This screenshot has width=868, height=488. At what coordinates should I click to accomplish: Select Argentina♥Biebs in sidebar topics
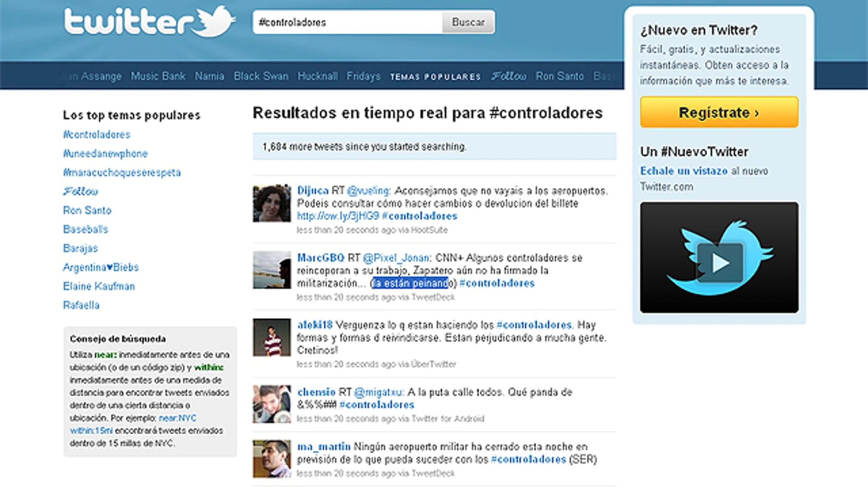(101, 268)
